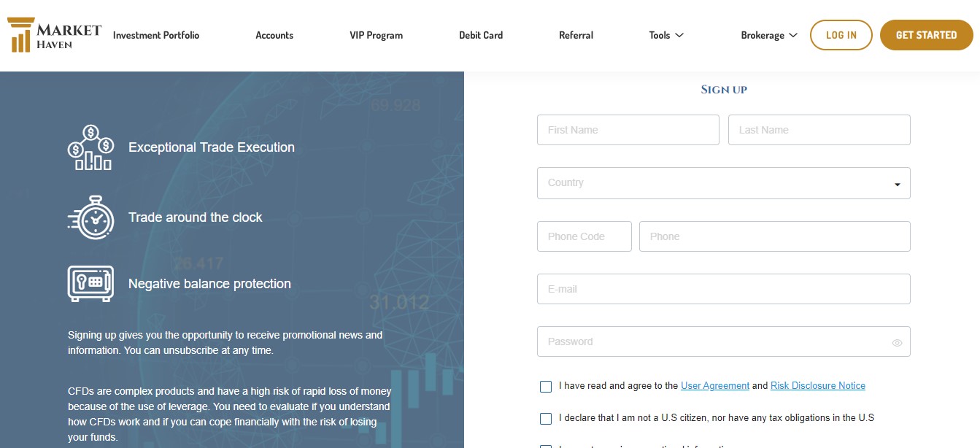Click into the Password field
Viewport: 980px width, 448px height.
(x=724, y=341)
